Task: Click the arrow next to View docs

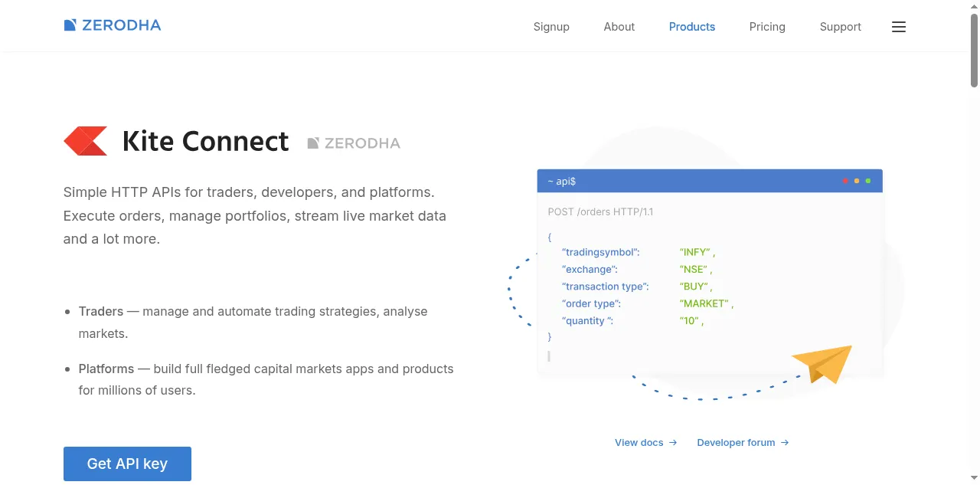Action: click(x=673, y=443)
